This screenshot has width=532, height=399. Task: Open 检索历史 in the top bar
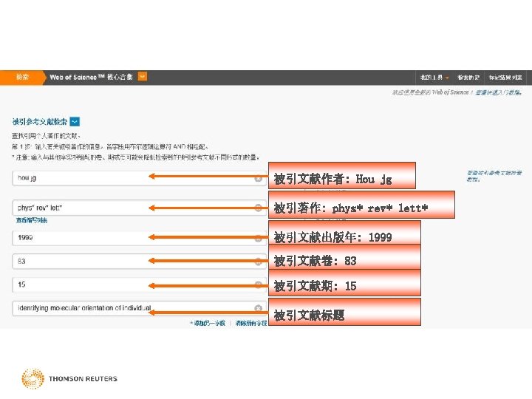[x=468, y=78]
